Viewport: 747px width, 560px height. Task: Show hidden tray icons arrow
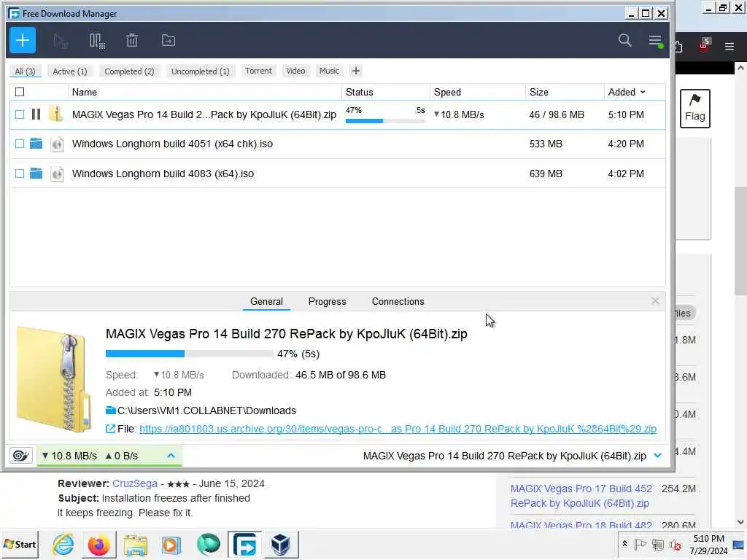tap(624, 544)
